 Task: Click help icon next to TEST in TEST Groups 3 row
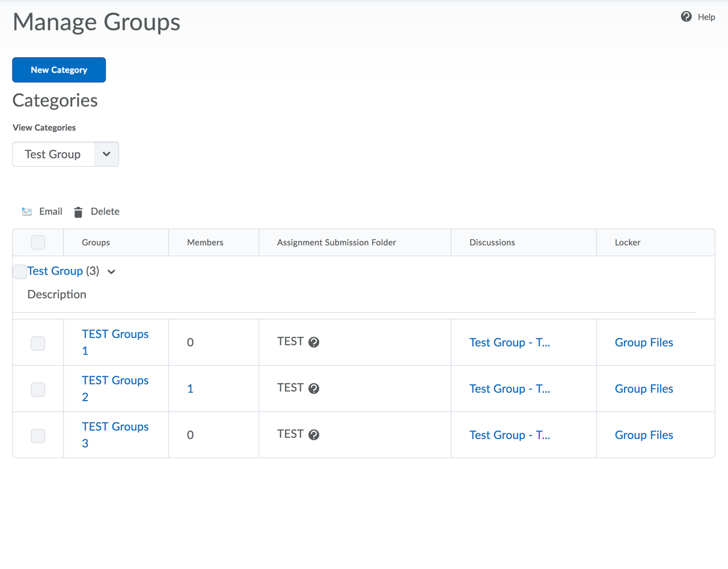point(314,435)
